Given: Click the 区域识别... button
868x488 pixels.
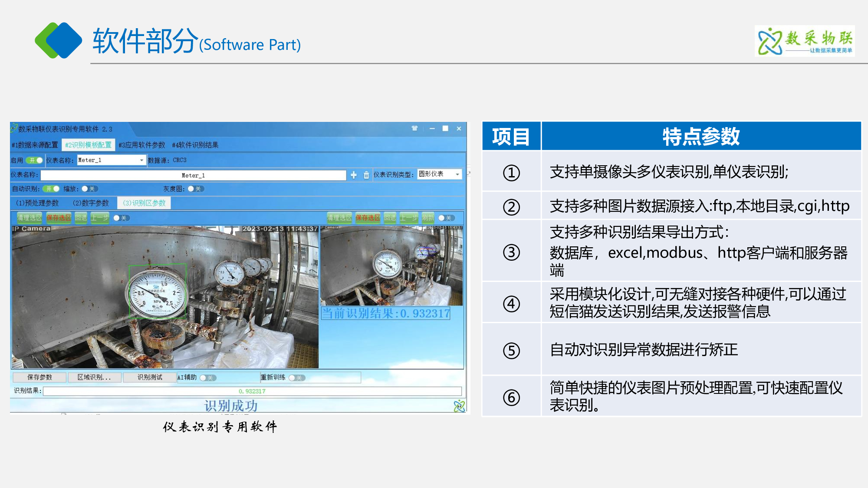Looking at the screenshot, I should point(95,377).
